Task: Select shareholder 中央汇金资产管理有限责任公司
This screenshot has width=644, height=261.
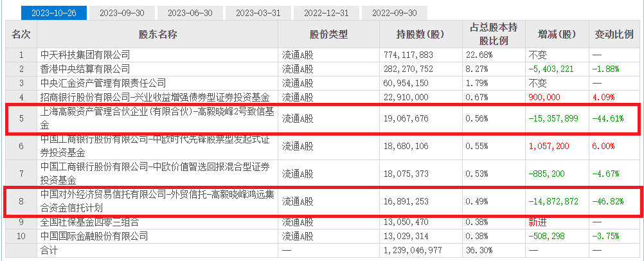Action: tap(103, 83)
